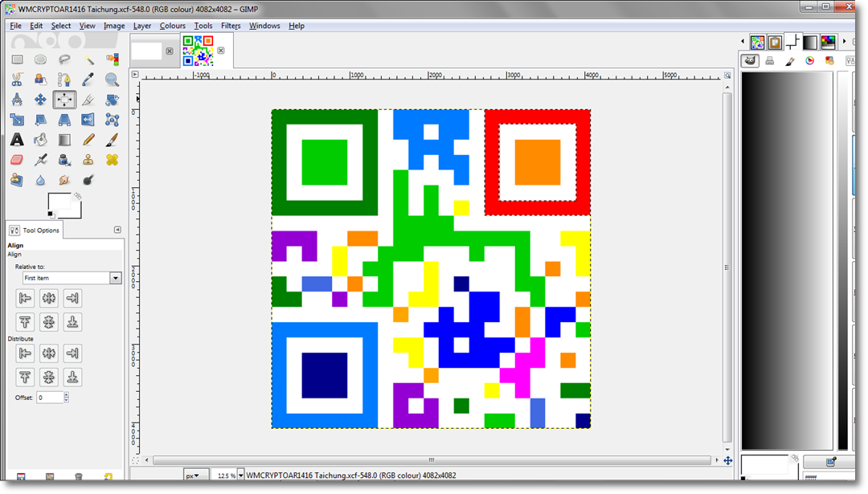
Task: Select the Rotate tool
Action: pyautogui.click(x=112, y=100)
